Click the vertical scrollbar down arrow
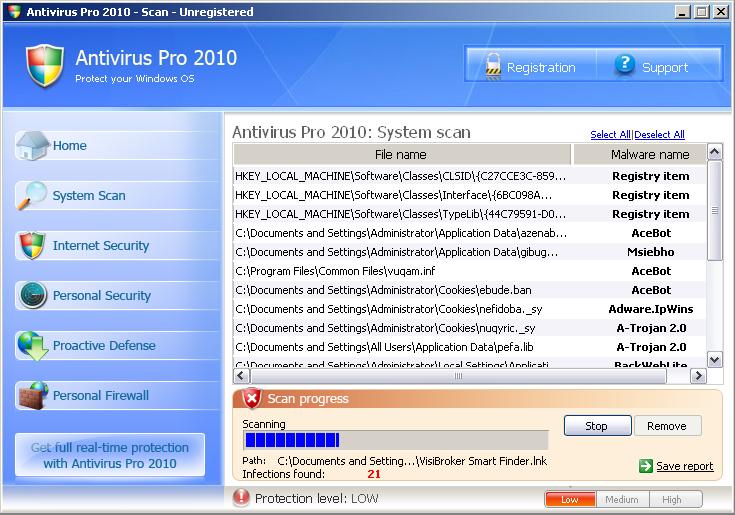 click(714, 360)
